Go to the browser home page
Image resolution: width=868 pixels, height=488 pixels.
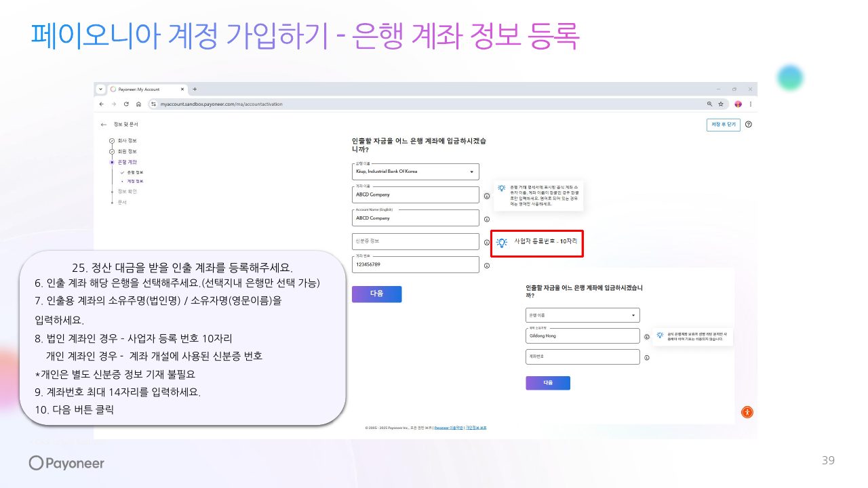(x=138, y=104)
